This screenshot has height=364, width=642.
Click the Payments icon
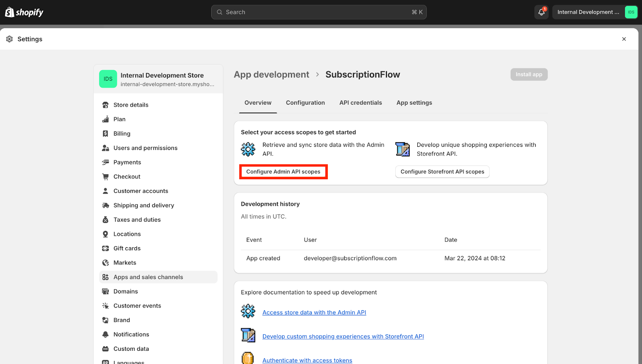106,162
